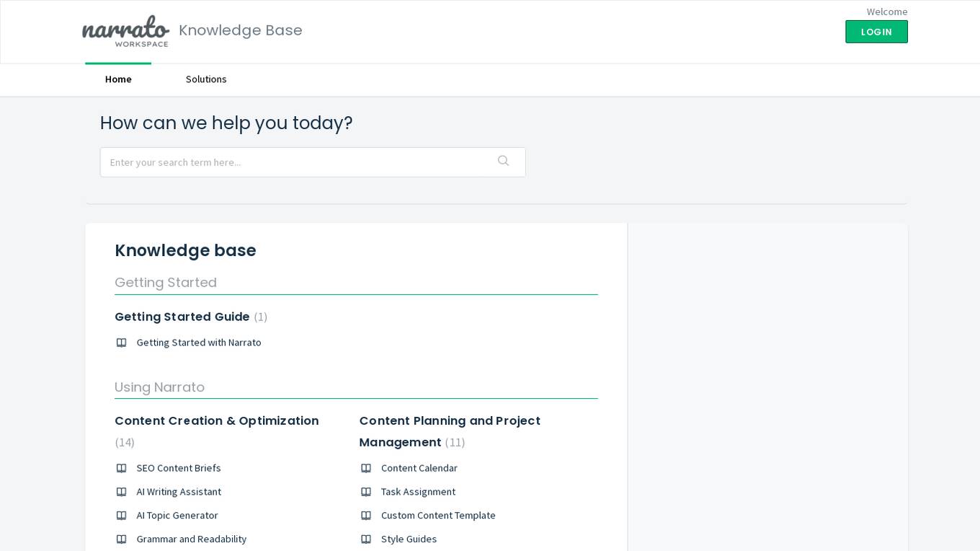Open SEO Content Briefs article
This screenshot has width=980, height=551.
[x=179, y=468]
